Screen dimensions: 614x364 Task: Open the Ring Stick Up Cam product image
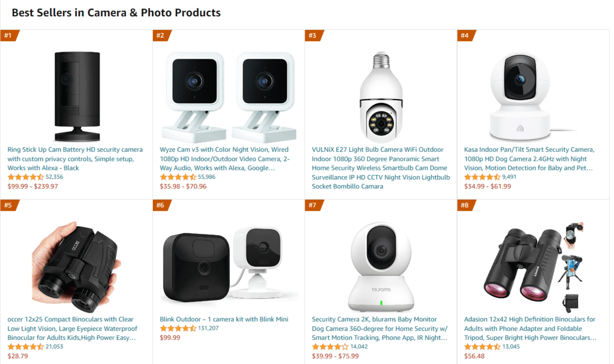(77, 96)
